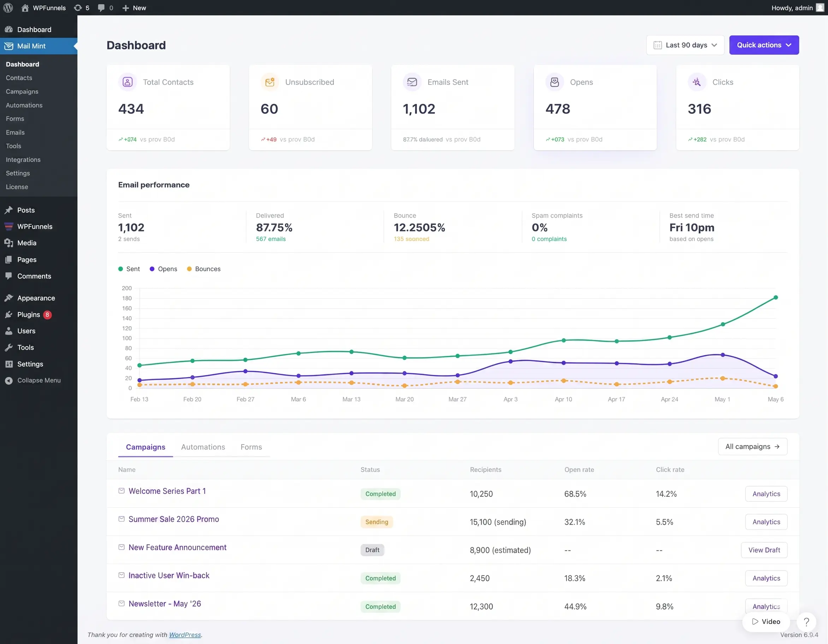Image resolution: width=828 pixels, height=644 pixels.
Task: Open the Quick actions dropdown
Action: (x=764, y=45)
